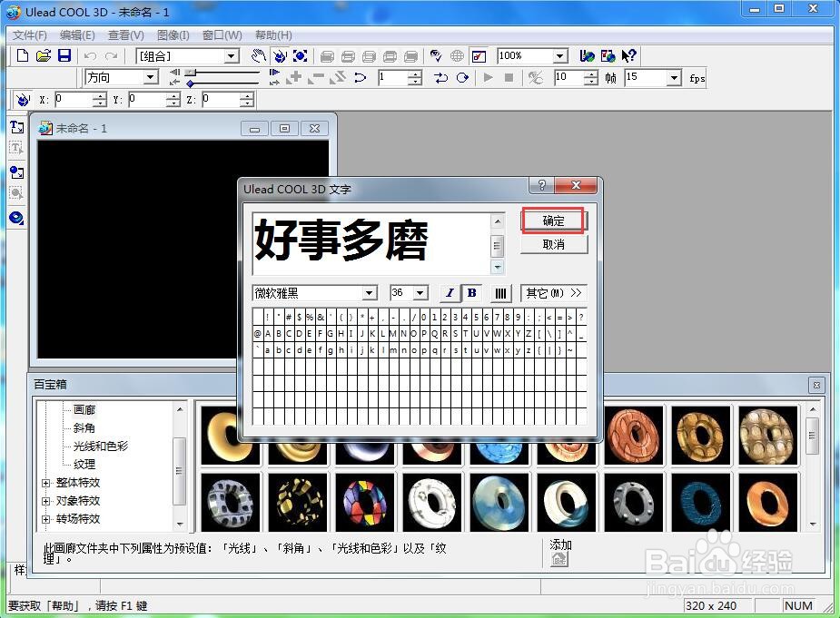Open the 帮助(H) menu

click(x=273, y=35)
